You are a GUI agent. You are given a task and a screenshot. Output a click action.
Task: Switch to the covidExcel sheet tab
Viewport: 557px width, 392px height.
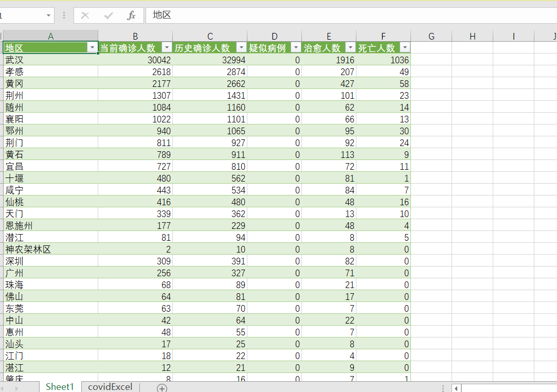click(110, 387)
